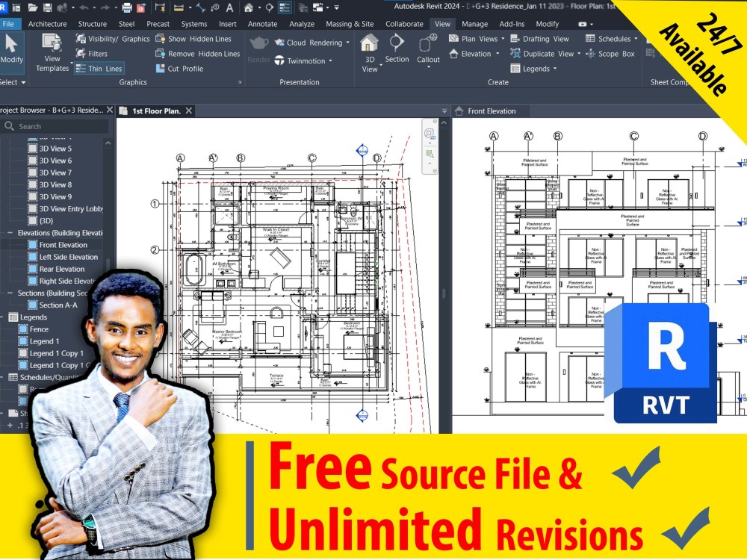
Task: Click the Section icon in the quick access toolbar
Action: pyautogui.click(x=269, y=7)
